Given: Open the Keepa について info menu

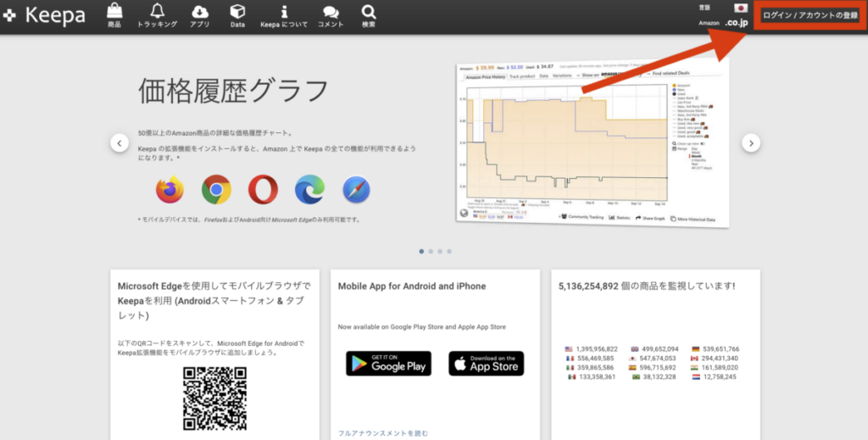Looking at the screenshot, I should (284, 15).
